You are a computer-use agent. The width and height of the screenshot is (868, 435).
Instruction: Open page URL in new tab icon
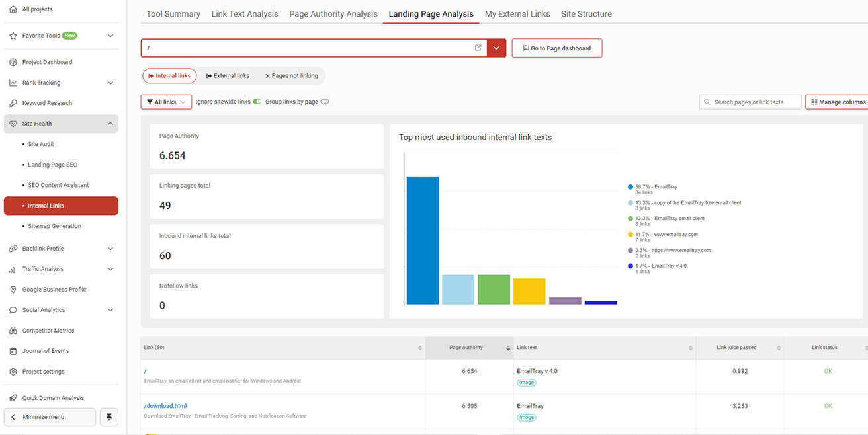click(478, 48)
